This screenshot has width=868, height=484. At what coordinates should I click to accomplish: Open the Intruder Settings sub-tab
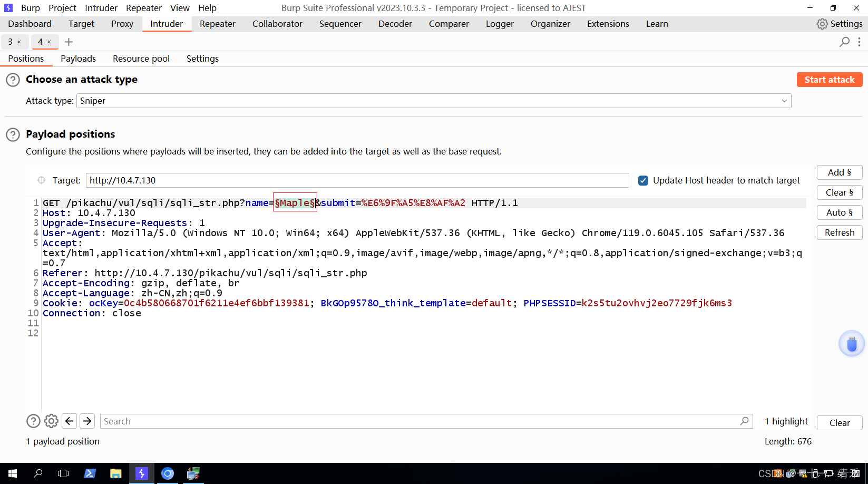click(202, 59)
